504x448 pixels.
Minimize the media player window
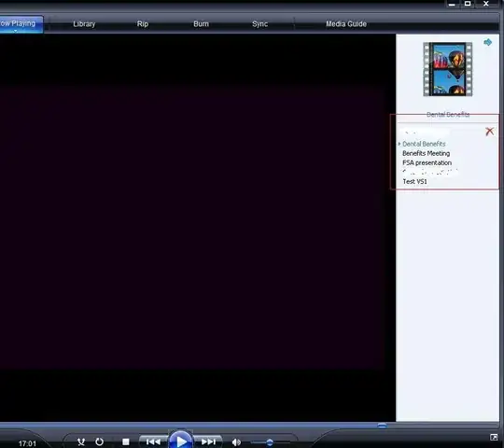(x=452, y=4)
